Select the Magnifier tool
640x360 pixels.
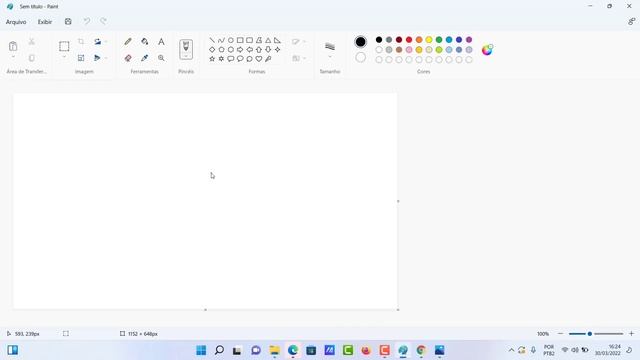(161, 58)
